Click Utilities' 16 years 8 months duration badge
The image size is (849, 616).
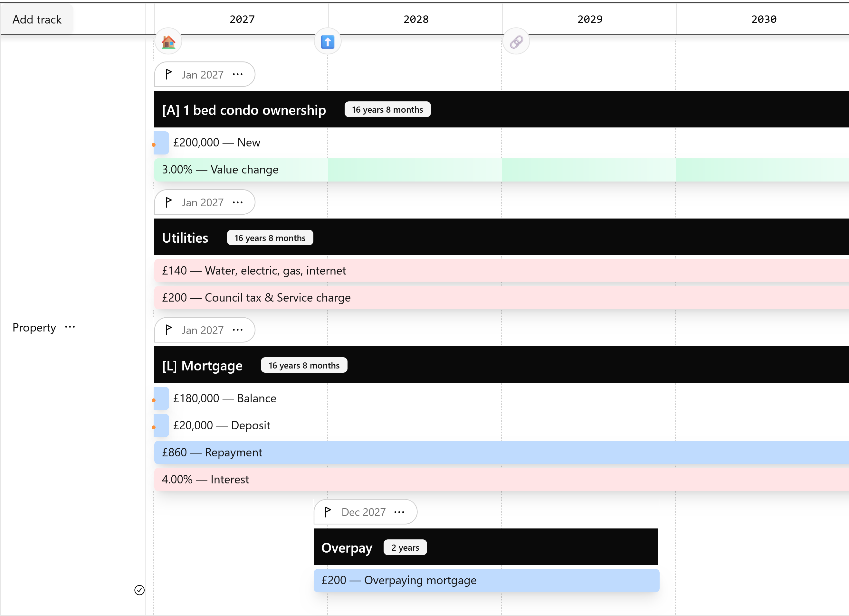[270, 238]
